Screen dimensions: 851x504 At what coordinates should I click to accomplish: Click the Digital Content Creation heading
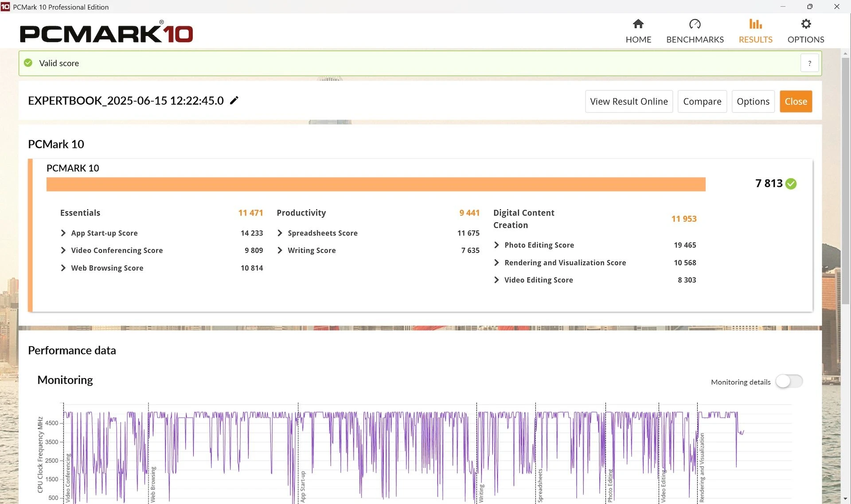click(x=524, y=219)
